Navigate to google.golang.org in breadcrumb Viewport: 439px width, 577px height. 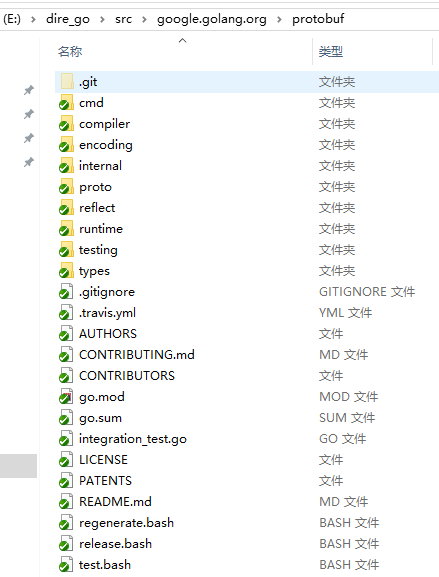tap(212, 19)
